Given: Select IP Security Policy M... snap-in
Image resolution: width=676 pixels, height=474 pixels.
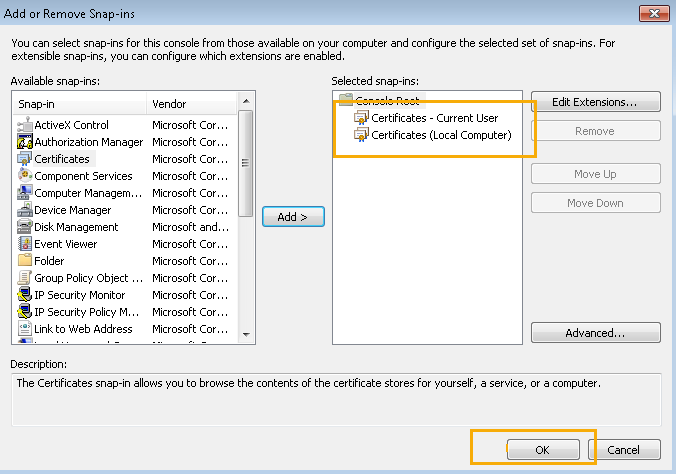Looking at the screenshot, I should pos(87,312).
